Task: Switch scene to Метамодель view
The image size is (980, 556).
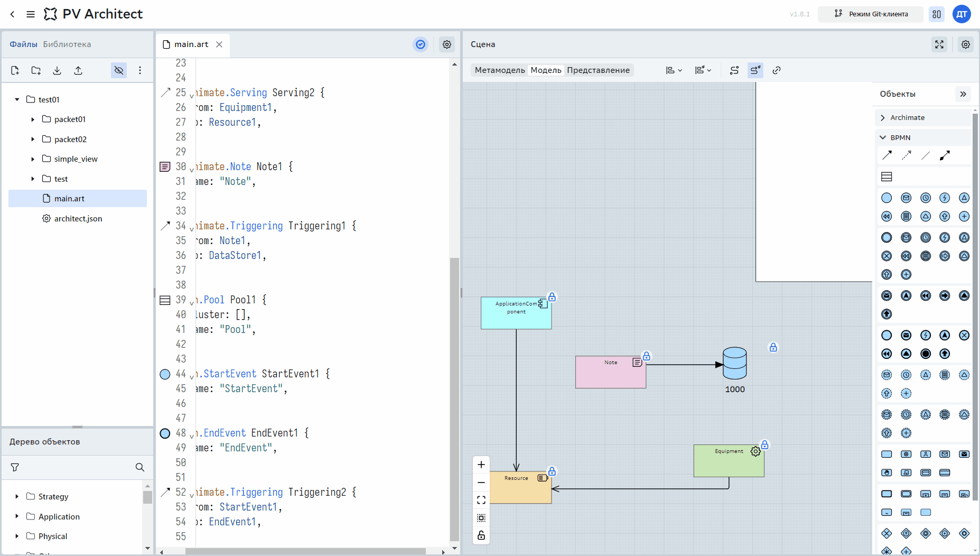Action: [x=500, y=70]
